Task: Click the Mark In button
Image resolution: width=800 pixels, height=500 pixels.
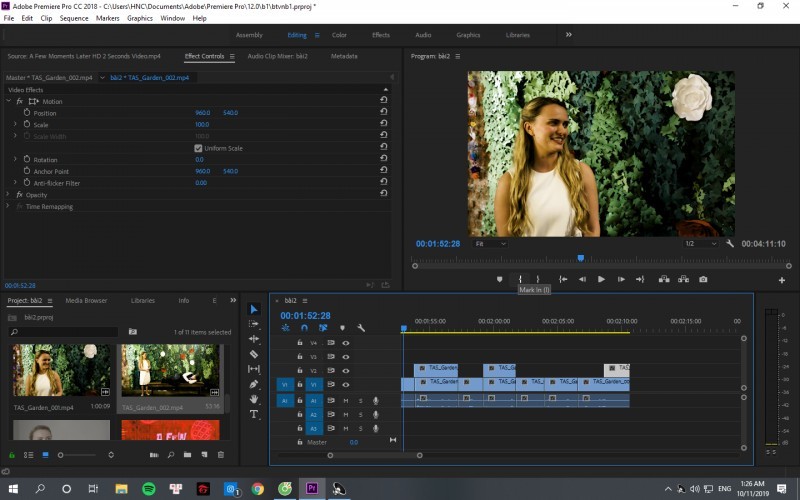Action: 520,279
